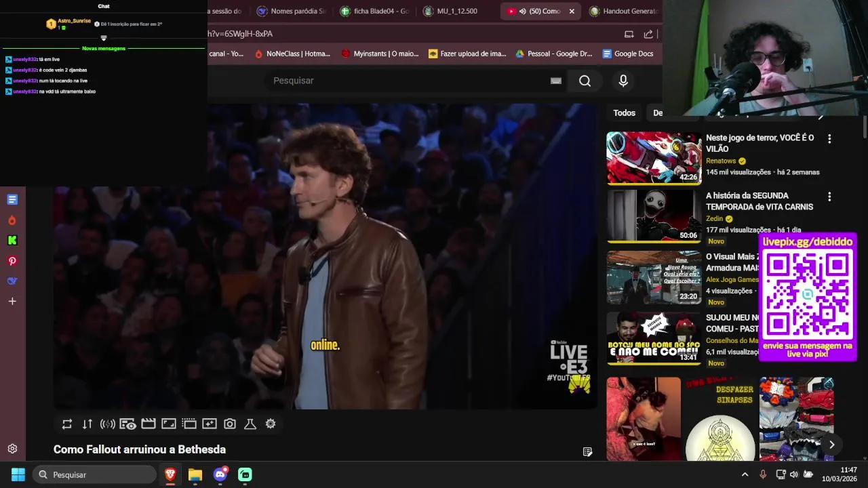Open the 'Myinstants | O maio...' bookmark

(380, 54)
